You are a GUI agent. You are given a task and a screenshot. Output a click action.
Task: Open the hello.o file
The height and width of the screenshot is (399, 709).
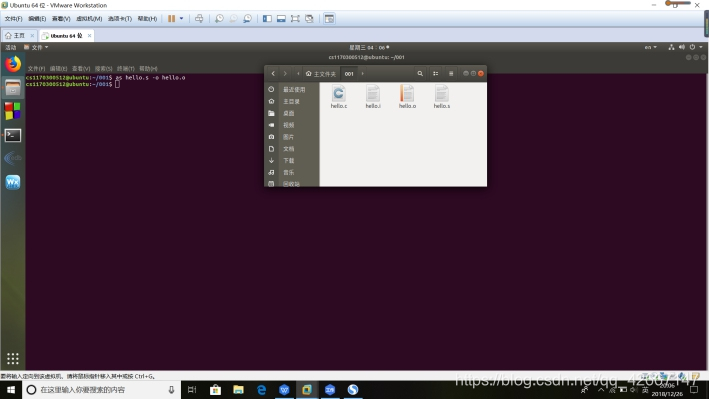pos(407,97)
